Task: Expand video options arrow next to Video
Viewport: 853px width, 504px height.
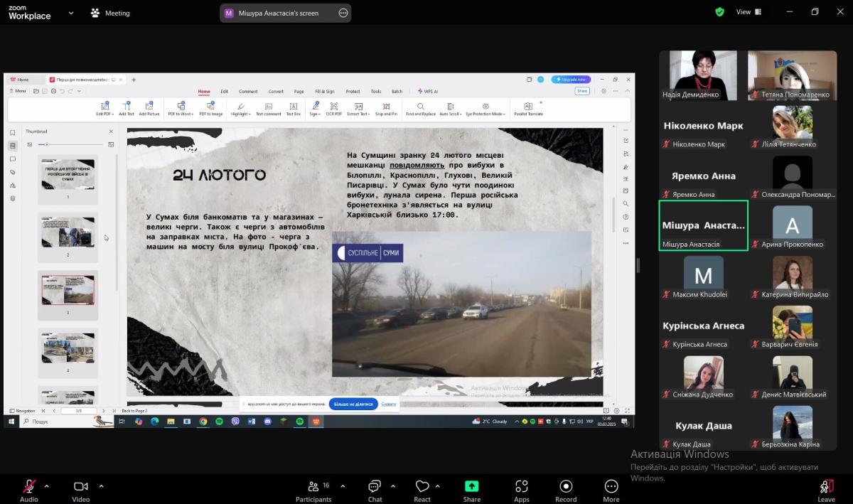Action: (101, 486)
